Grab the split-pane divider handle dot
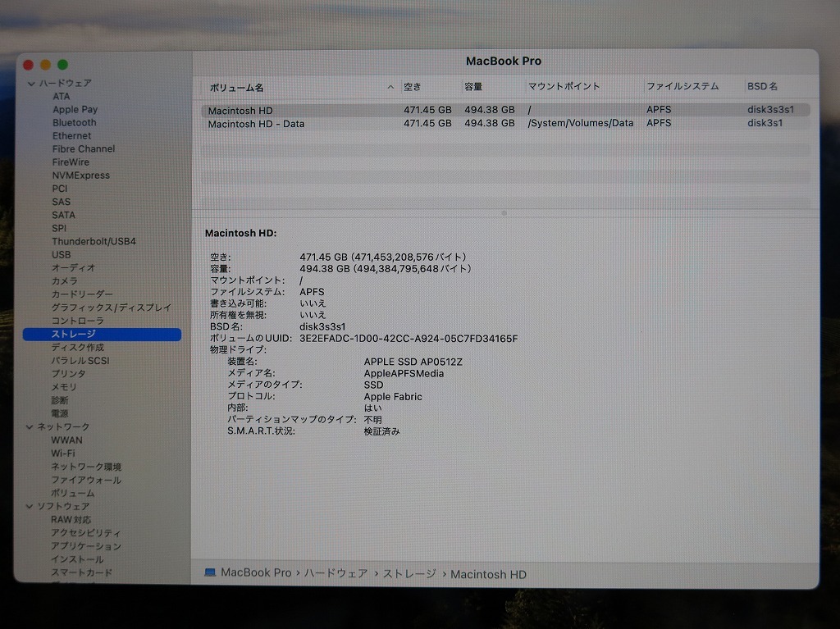 [x=504, y=213]
